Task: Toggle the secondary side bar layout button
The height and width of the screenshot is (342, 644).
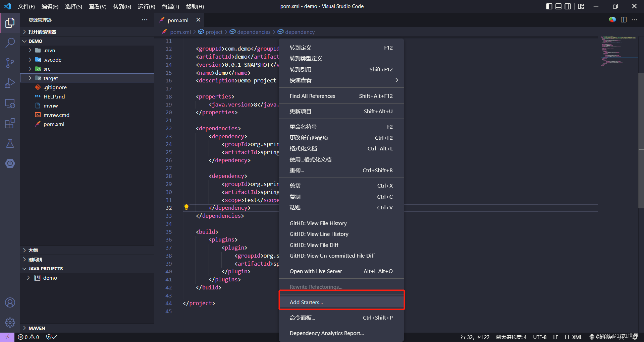Action: pos(568,6)
